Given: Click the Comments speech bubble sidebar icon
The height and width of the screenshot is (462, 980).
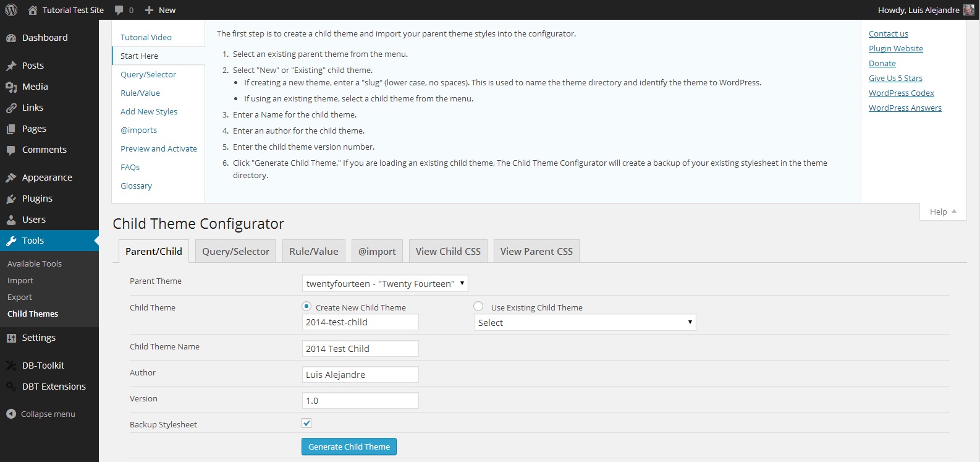Looking at the screenshot, I should (11, 150).
